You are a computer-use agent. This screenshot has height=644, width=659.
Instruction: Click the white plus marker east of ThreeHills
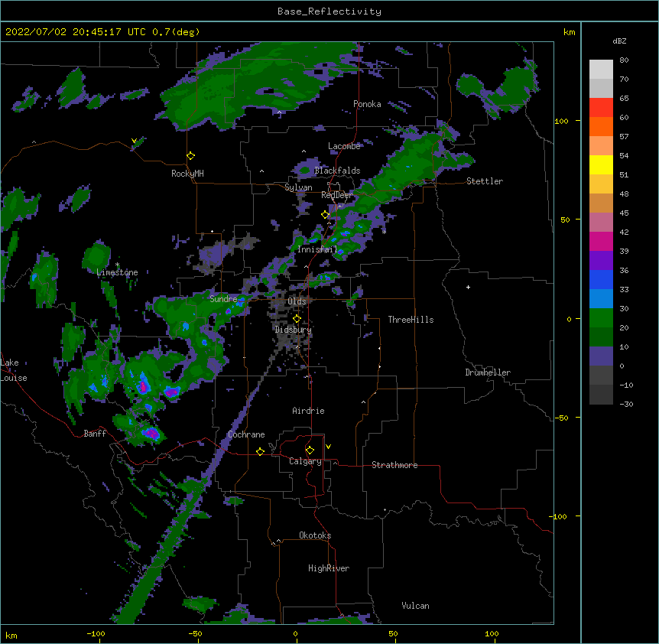click(468, 287)
